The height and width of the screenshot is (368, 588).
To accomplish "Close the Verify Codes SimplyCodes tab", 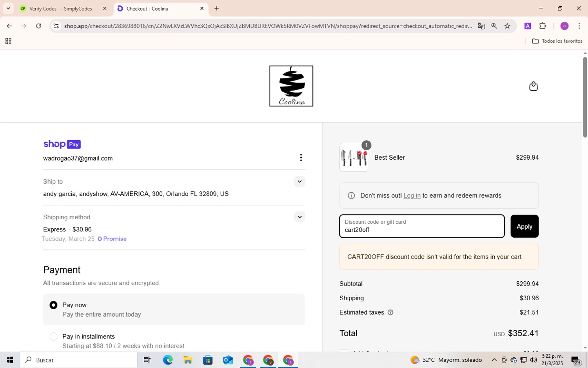I will 105,8.
